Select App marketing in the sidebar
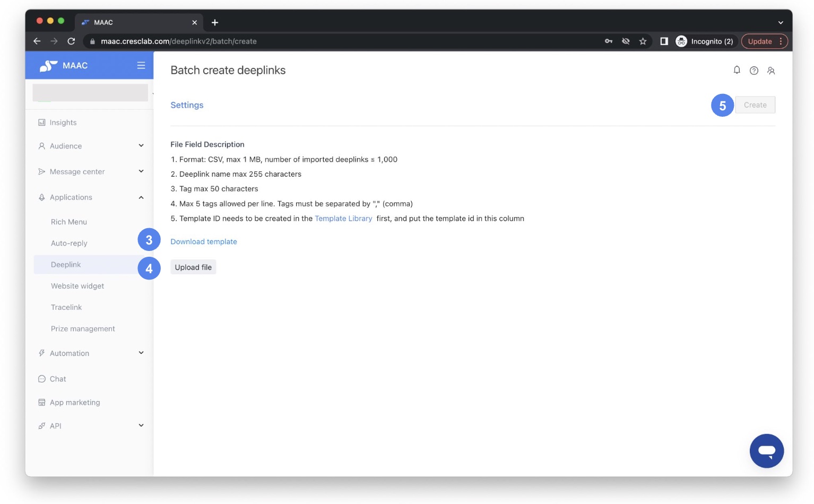Screen dimensions: 814x504 75,402
